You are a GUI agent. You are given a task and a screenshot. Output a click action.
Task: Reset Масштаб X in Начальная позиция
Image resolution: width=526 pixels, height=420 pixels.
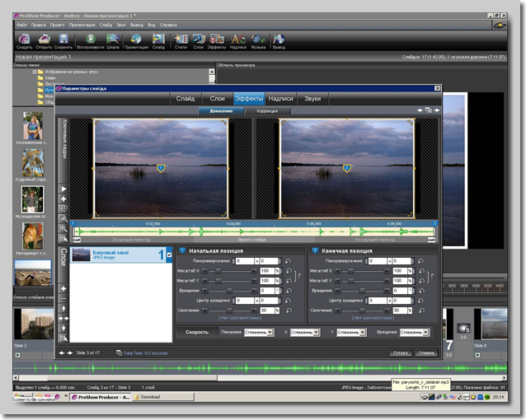click(x=289, y=271)
